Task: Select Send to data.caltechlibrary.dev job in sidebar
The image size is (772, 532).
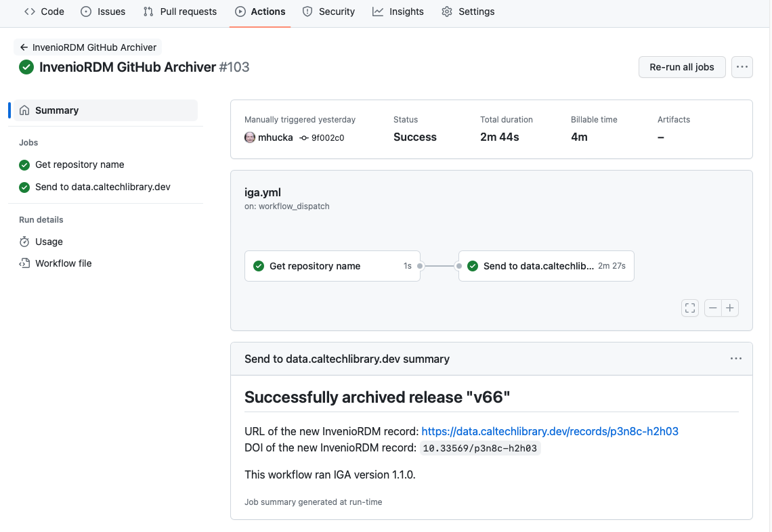Action: (95, 187)
